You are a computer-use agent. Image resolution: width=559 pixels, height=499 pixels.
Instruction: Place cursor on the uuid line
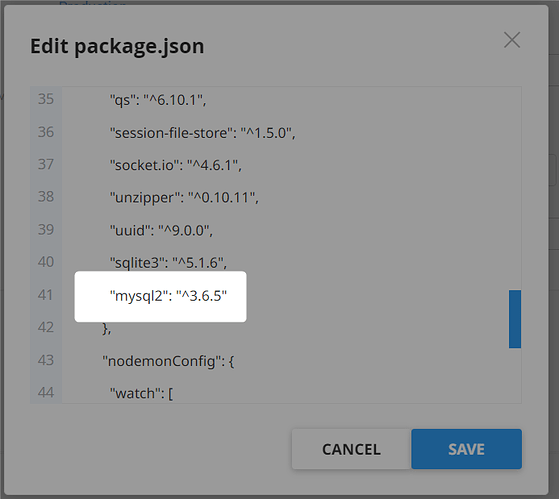(161, 230)
